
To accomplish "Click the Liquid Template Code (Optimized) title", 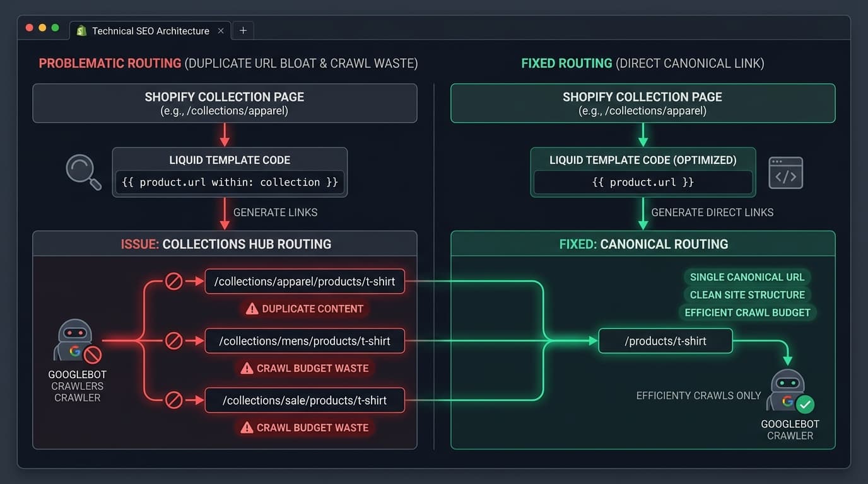I will click(x=643, y=160).
